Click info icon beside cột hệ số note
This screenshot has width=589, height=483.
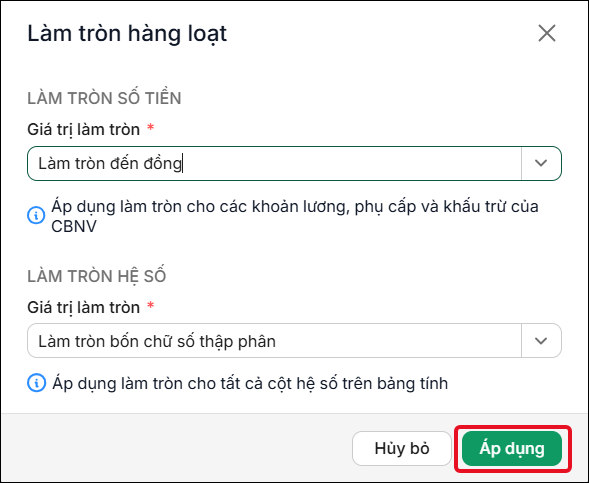pyautogui.click(x=36, y=383)
